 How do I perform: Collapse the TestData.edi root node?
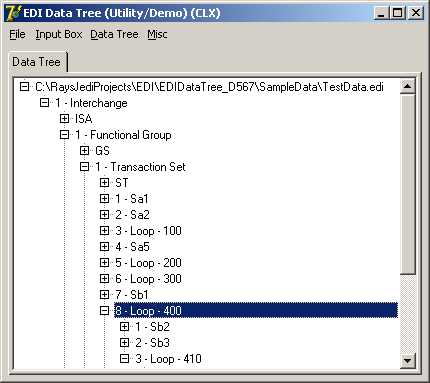pyautogui.click(x=24, y=87)
